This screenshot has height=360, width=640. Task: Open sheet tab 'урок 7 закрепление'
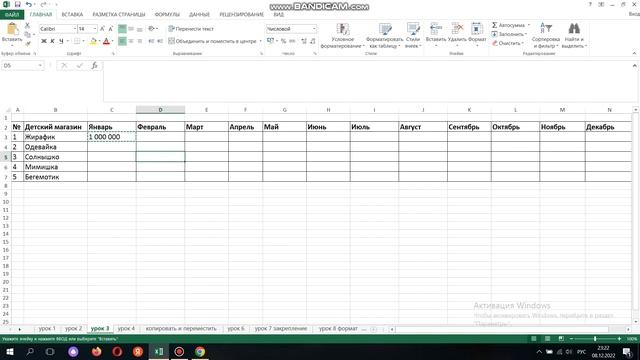281,329
